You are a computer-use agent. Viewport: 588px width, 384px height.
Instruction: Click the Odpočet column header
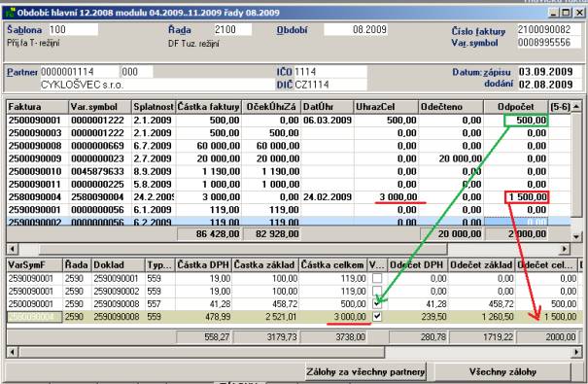(x=516, y=107)
